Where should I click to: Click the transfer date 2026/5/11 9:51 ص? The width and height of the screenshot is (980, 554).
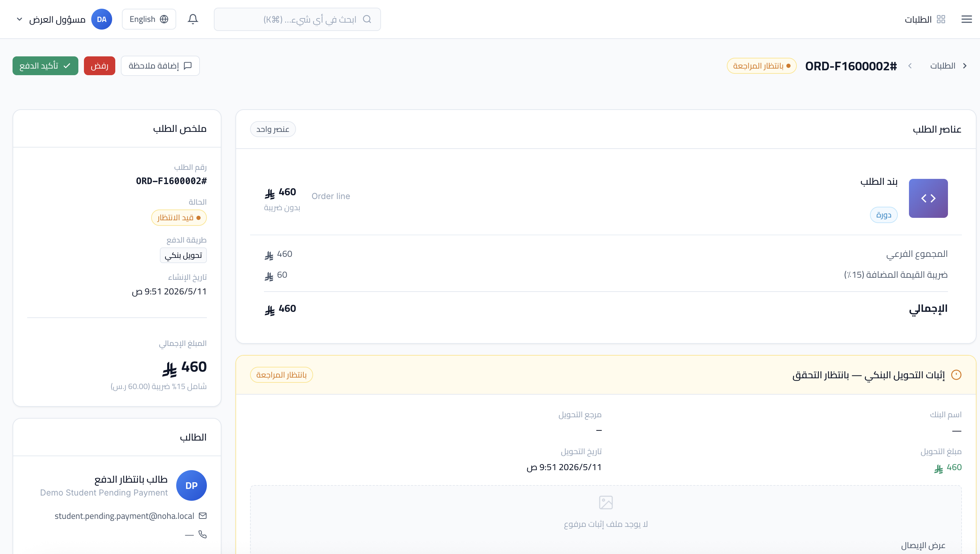tap(564, 467)
